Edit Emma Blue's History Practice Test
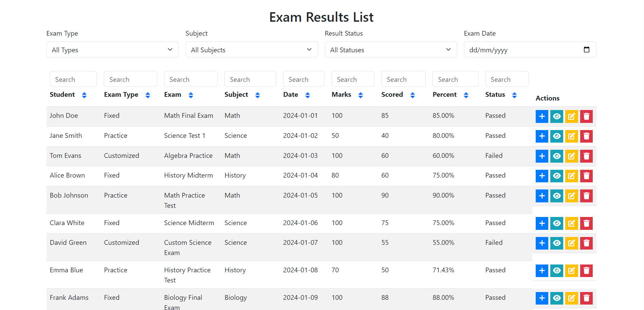This screenshot has width=644, height=310. [x=572, y=271]
